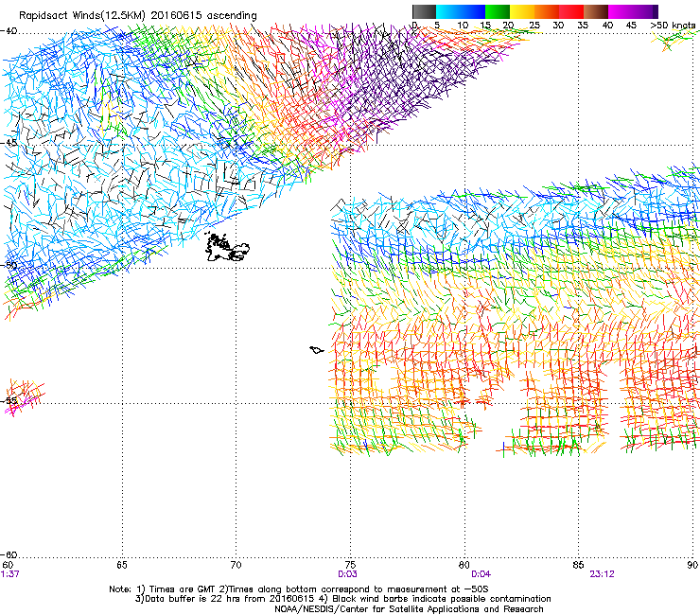Click the 'Data buffer is 22 hrs' note line
Screen dimensions: 700x615
342,599
